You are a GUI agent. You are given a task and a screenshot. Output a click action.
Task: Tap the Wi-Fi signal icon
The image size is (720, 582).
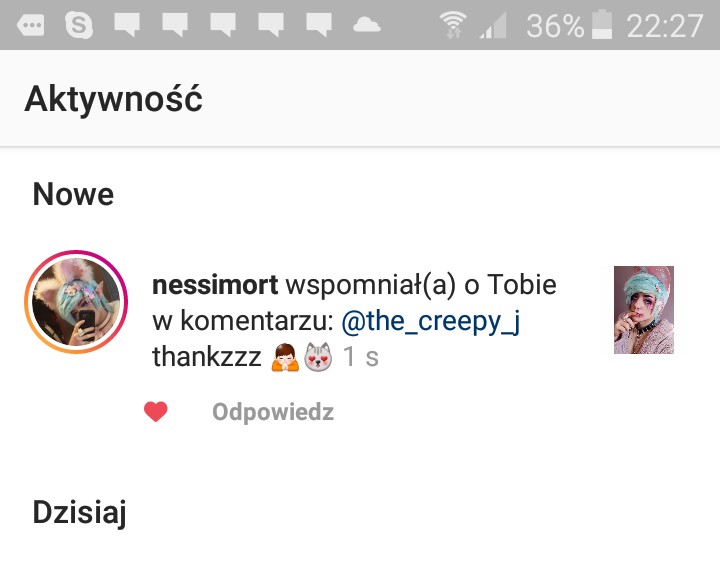(x=453, y=24)
